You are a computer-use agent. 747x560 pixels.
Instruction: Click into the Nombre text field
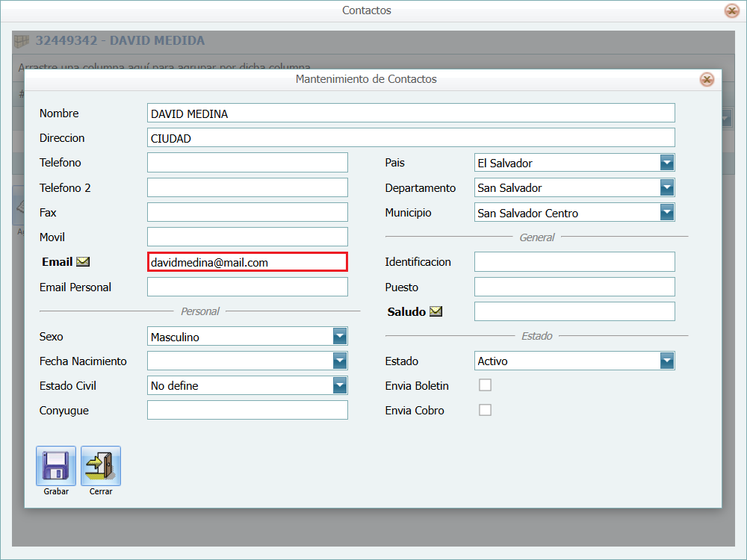point(411,113)
